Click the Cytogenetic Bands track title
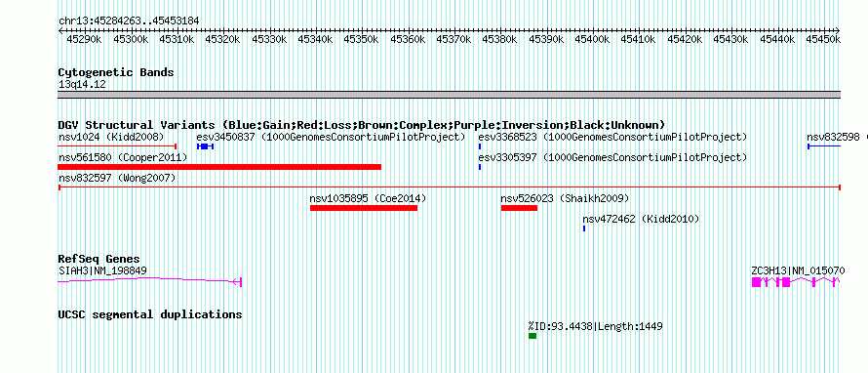The width and height of the screenshot is (868, 373). click(x=116, y=72)
